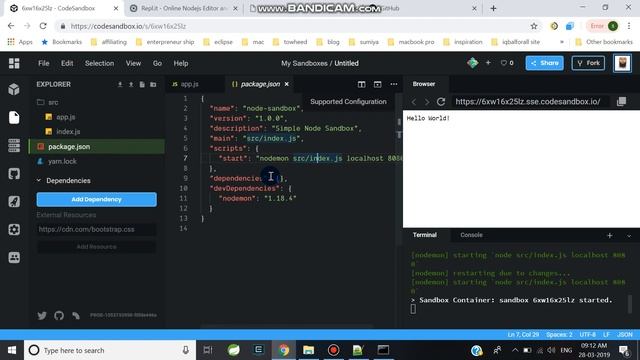
Task: Click the Supported Configuration label
Action: pyautogui.click(x=348, y=102)
